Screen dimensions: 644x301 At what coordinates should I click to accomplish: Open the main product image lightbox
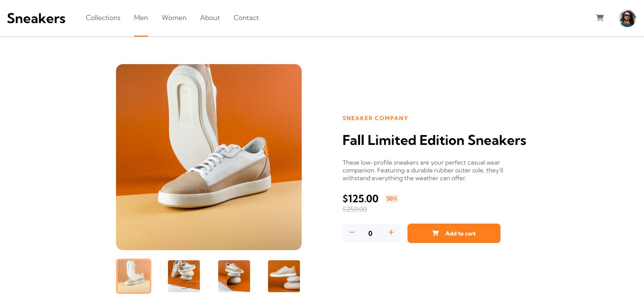pos(209,157)
